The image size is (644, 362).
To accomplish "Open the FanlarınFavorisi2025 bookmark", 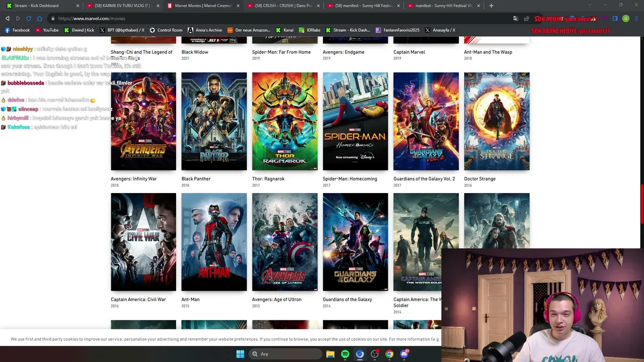I will click(x=397, y=30).
